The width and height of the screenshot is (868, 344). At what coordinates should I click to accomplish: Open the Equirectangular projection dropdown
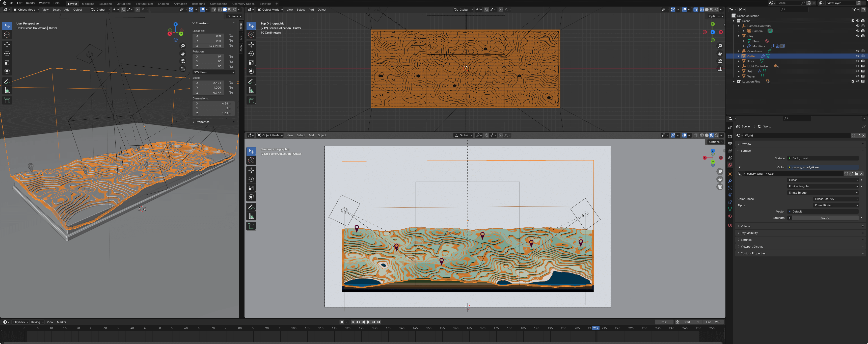coord(823,186)
